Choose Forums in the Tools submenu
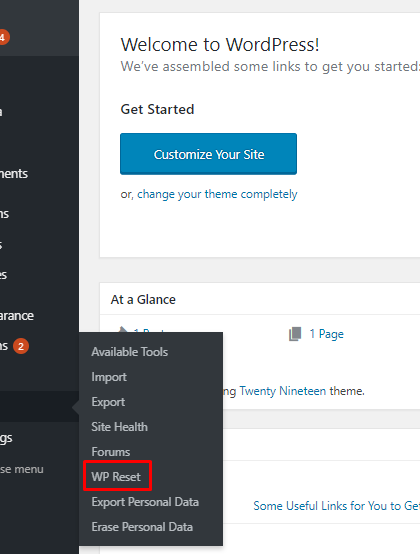Screen dimensions: 420x554 tap(111, 452)
